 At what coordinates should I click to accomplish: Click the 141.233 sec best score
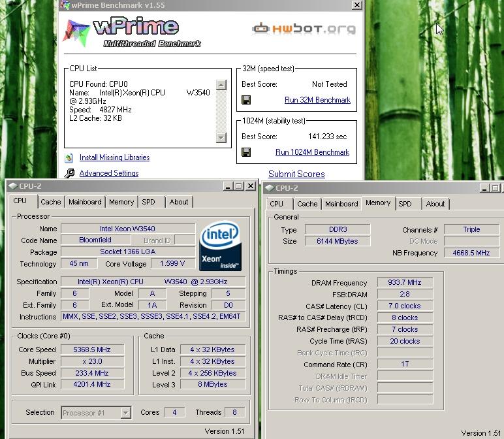(328, 137)
